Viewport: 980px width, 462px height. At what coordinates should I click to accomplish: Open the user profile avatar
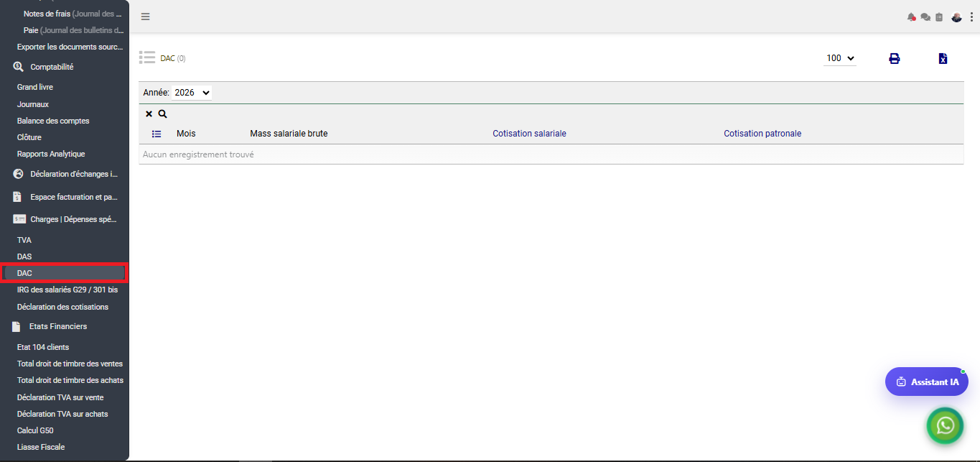[x=956, y=17]
